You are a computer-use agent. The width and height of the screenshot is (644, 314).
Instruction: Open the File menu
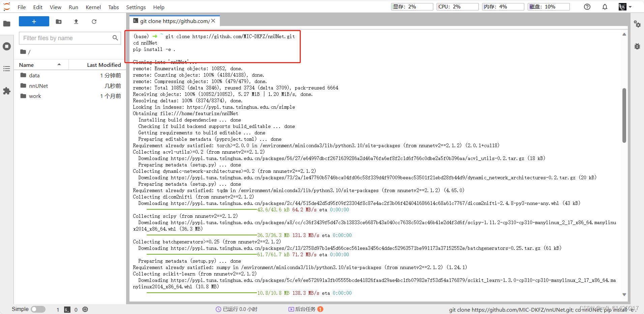22,7
